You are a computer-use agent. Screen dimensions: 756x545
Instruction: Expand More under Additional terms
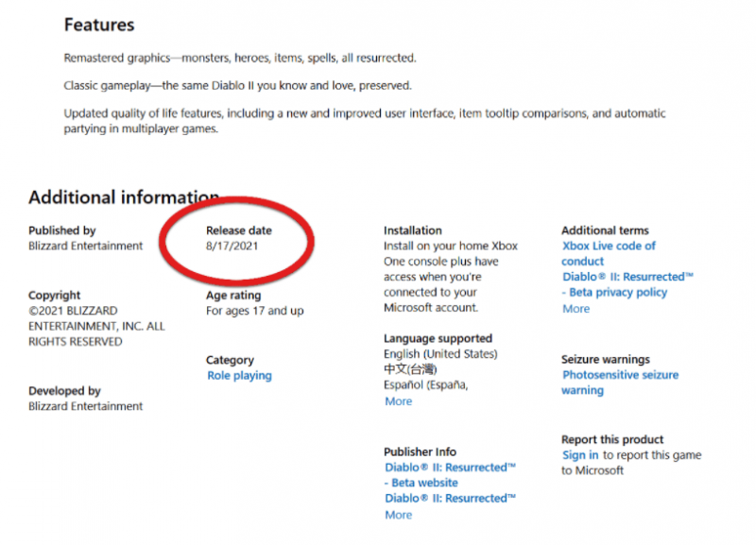pos(576,309)
